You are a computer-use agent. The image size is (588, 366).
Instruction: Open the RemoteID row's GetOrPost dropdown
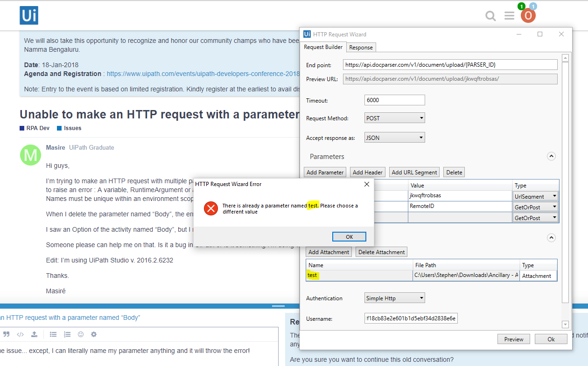click(x=535, y=207)
